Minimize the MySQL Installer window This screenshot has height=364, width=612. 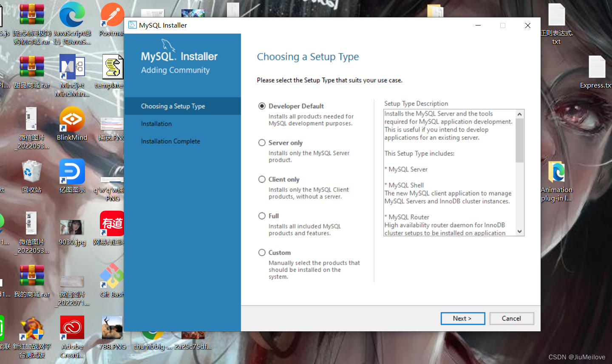[478, 25]
